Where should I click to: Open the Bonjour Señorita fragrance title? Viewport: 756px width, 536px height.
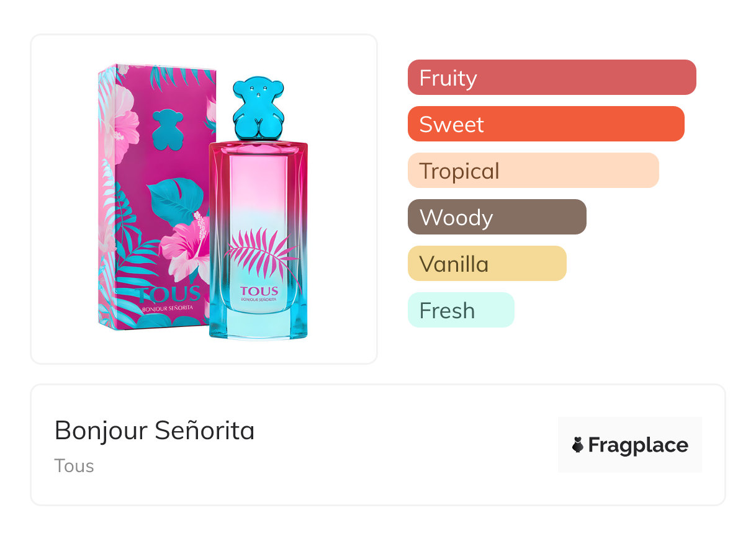(x=155, y=431)
